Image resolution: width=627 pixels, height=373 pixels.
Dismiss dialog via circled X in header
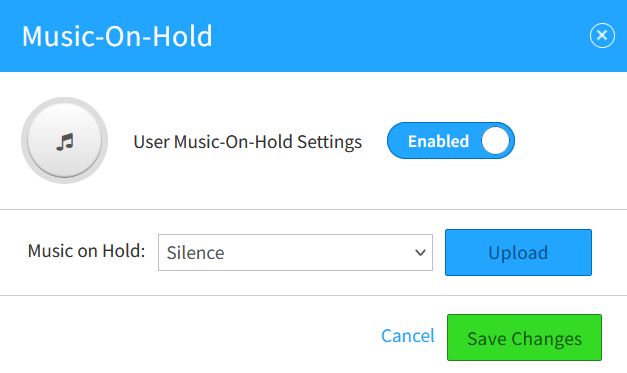[602, 36]
